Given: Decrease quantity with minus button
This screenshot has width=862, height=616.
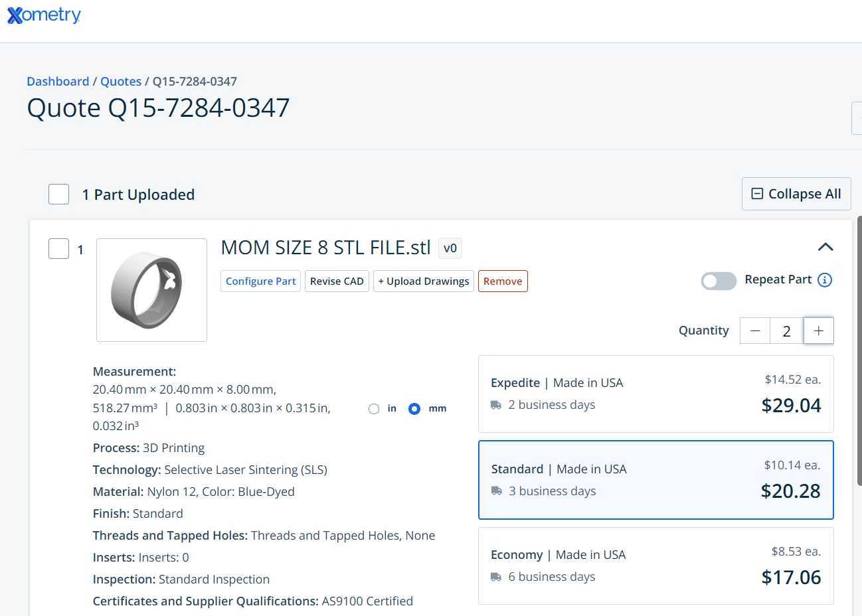Looking at the screenshot, I should pos(755,331).
